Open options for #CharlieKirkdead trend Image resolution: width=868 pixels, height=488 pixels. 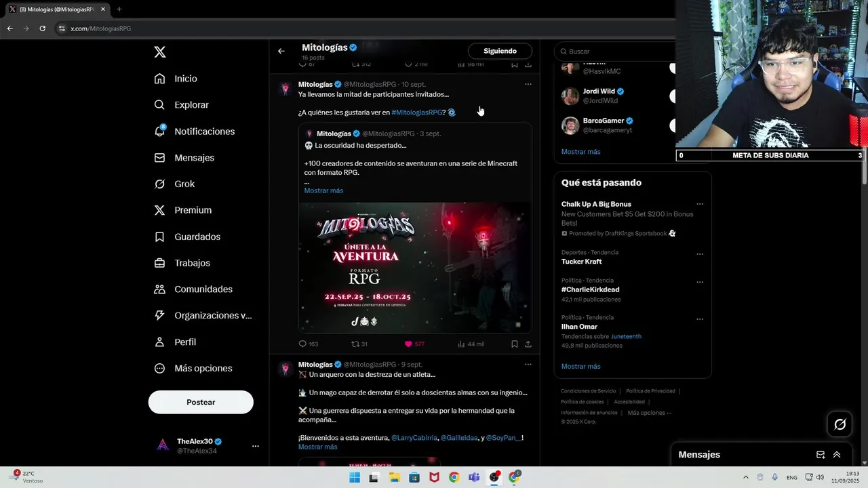(700, 282)
